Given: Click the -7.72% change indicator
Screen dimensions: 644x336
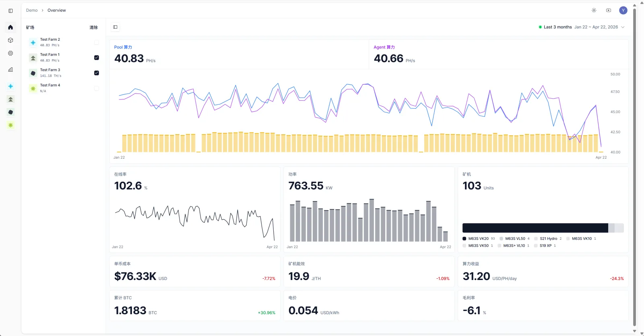Looking at the screenshot, I should (269, 278).
